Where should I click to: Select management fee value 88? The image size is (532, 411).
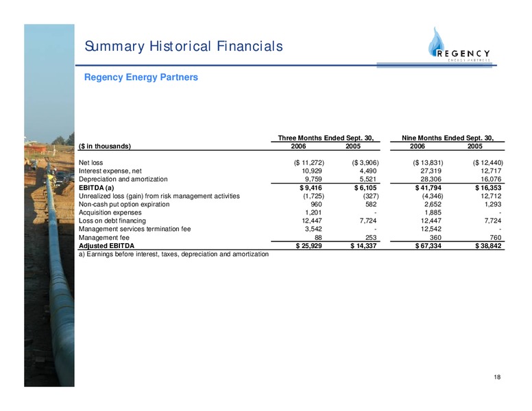tap(318, 238)
